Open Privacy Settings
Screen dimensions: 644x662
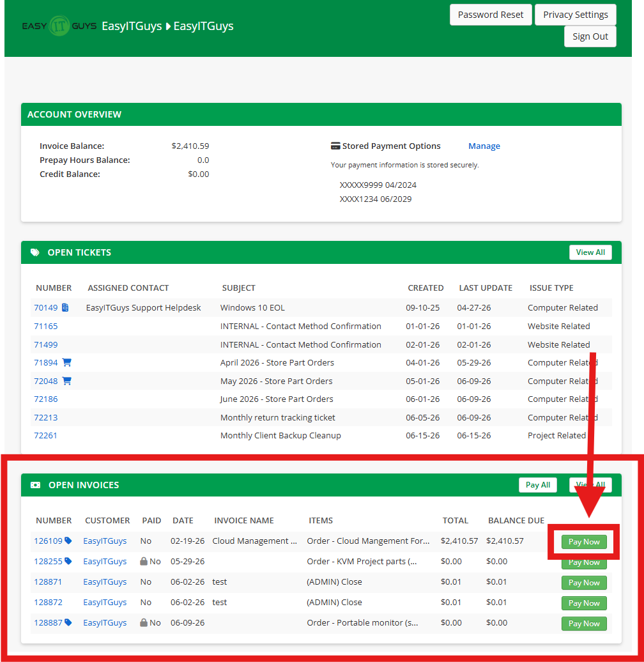575,15
